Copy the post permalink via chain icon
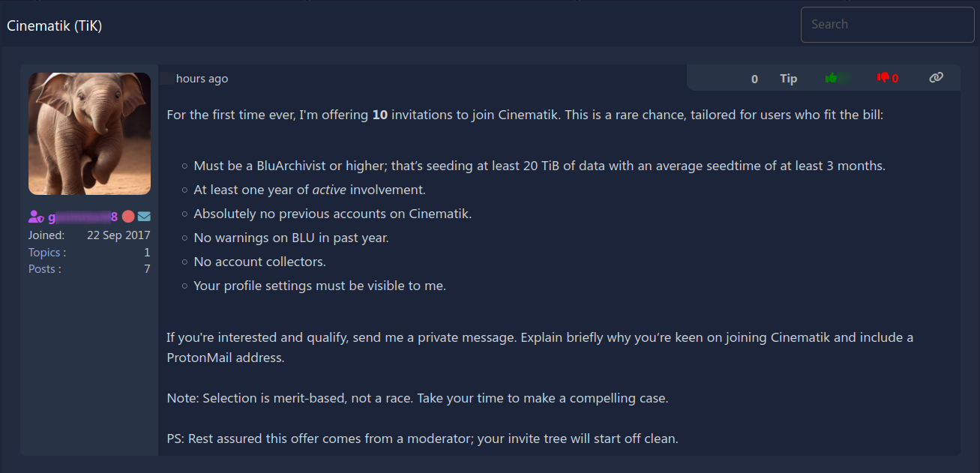The height and width of the screenshot is (473, 980). coord(936,77)
